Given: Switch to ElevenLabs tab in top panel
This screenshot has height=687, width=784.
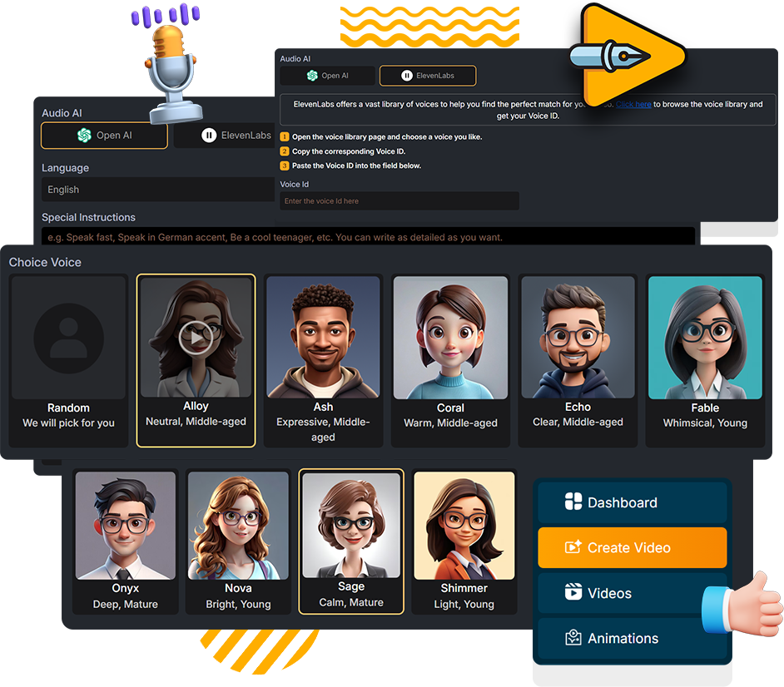Looking at the screenshot, I should tap(428, 76).
